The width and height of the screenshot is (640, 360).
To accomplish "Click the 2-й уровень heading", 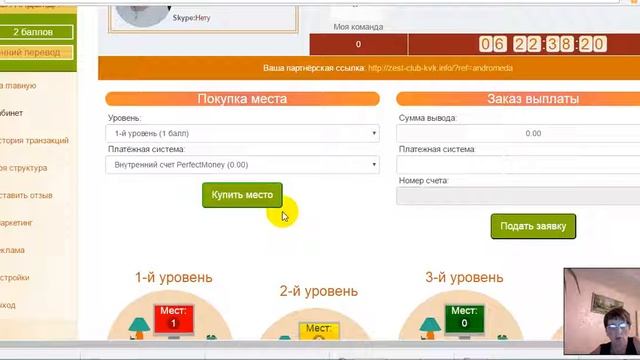I will click(319, 291).
